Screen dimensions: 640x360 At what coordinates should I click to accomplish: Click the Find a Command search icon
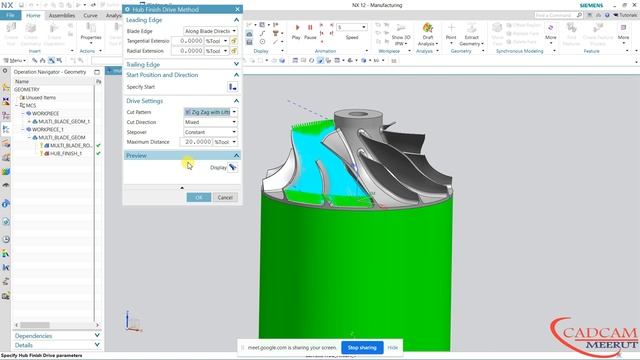(579, 15)
